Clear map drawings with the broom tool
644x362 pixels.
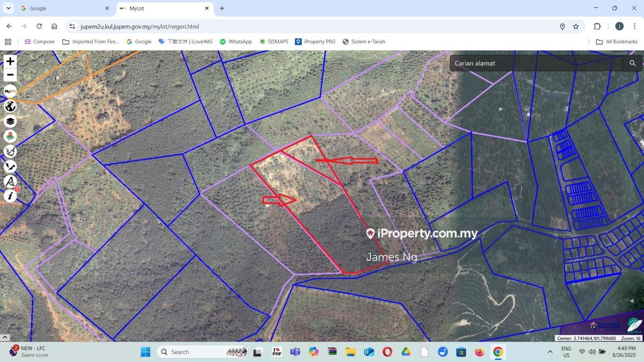(10, 152)
